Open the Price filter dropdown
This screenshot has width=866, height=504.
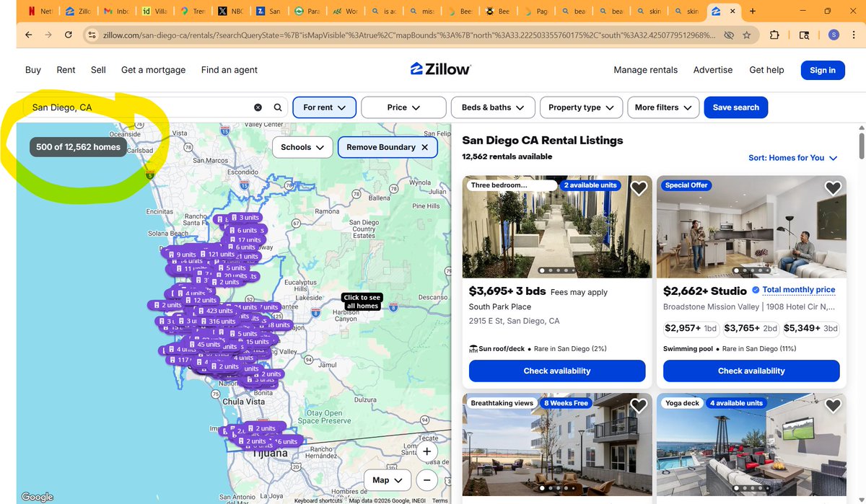point(403,107)
